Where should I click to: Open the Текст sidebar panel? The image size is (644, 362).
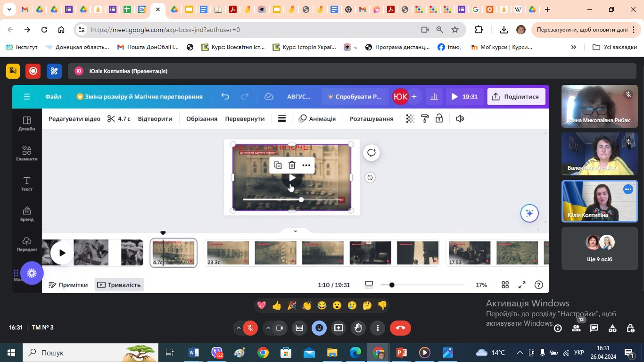click(27, 184)
